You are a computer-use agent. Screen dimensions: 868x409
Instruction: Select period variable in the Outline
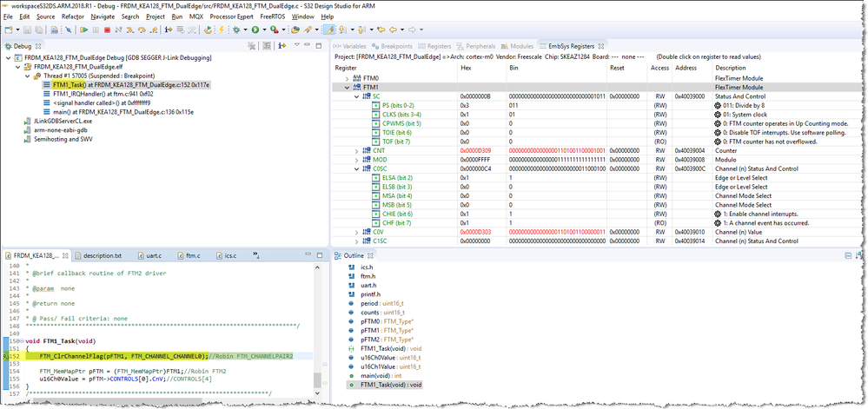376,304
